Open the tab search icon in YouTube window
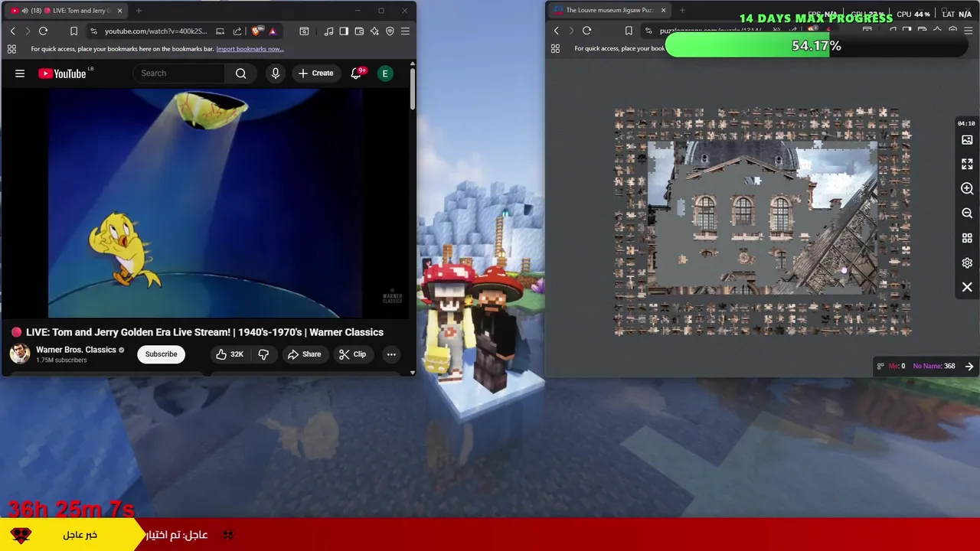 [304, 31]
